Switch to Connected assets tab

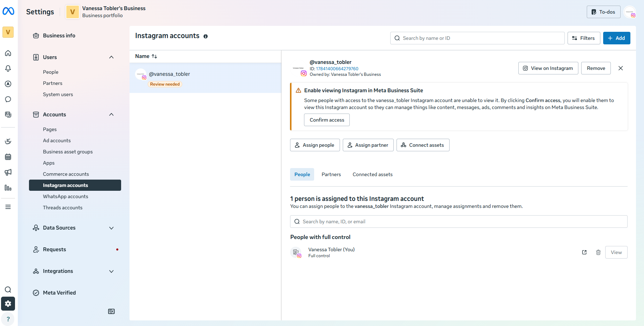point(372,174)
